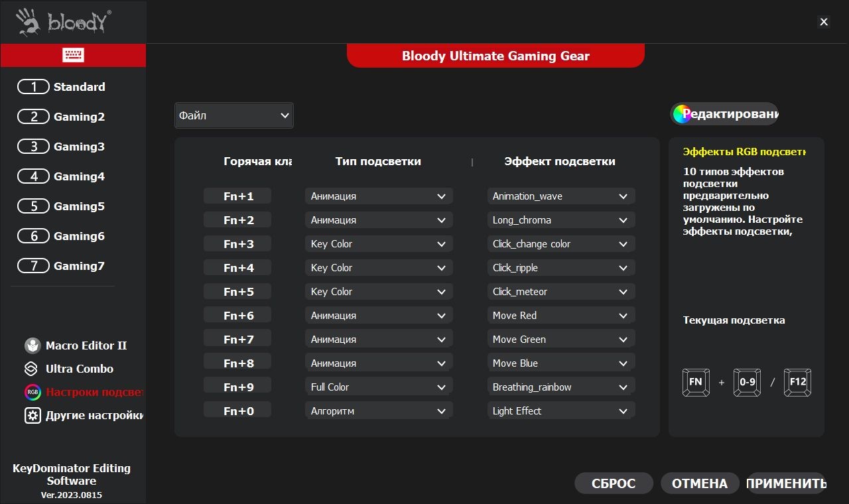Click the RGB Настроки подсветки icon
The image size is (849, 504).
33,392
